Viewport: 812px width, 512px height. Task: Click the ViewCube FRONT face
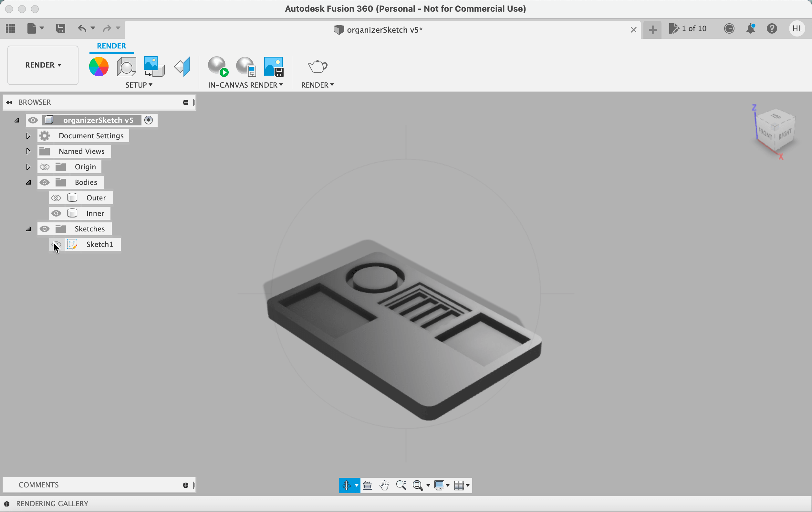[765, 134]
